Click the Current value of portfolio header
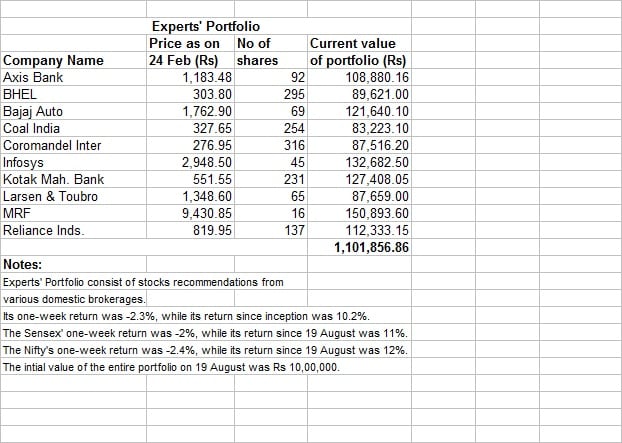 (x=359, y=52)
